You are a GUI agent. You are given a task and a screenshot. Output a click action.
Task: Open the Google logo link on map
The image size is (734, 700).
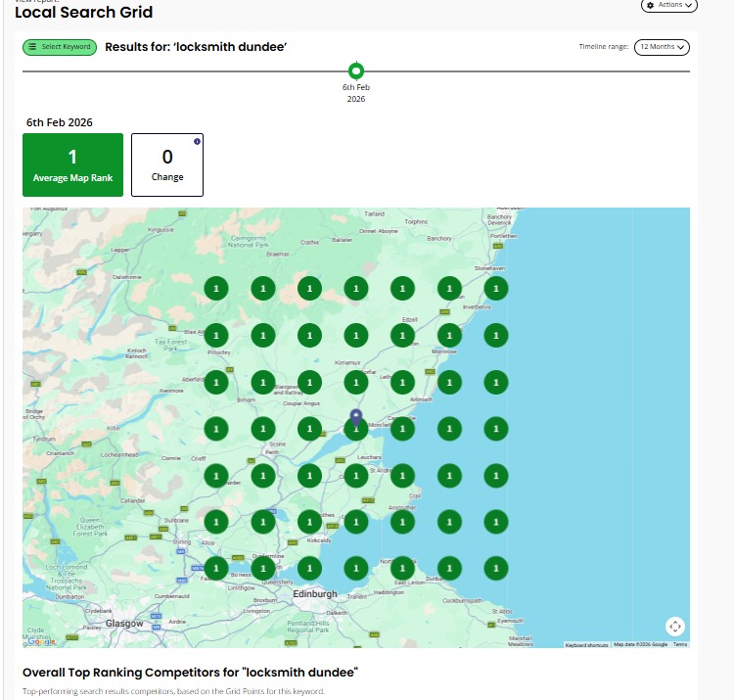(42, 641)
